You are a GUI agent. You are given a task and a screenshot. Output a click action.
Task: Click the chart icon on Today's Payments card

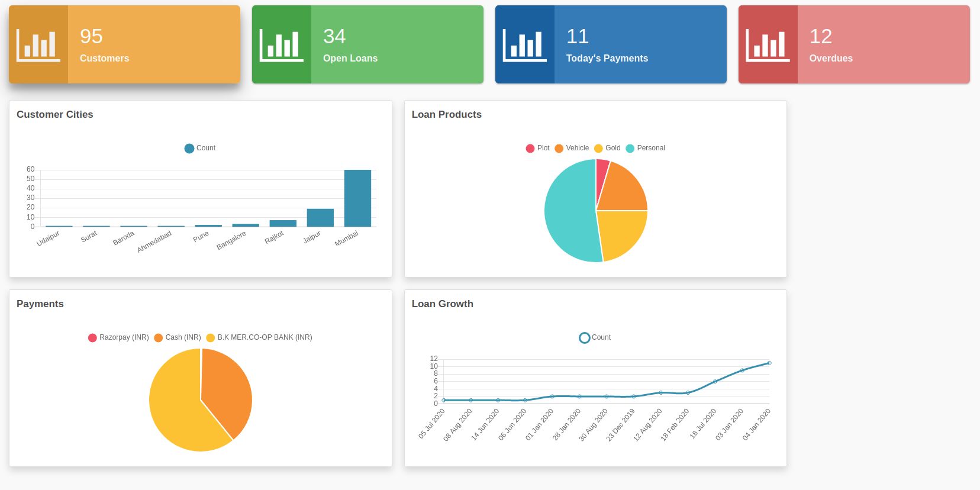[525, 45]
